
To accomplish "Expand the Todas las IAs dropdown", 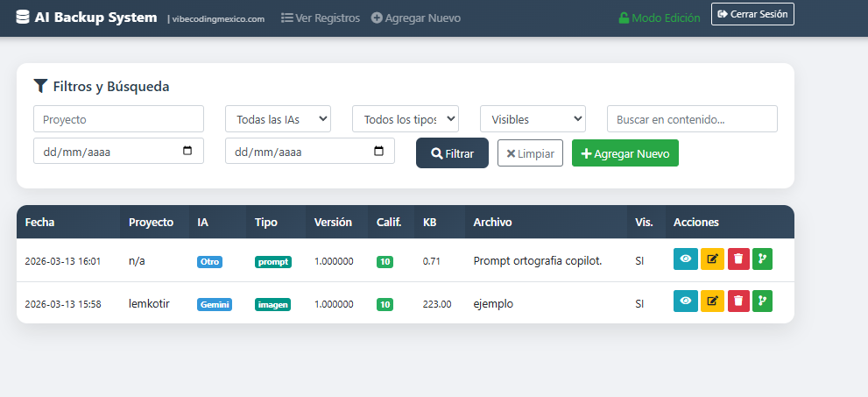I will pos(278,119).
